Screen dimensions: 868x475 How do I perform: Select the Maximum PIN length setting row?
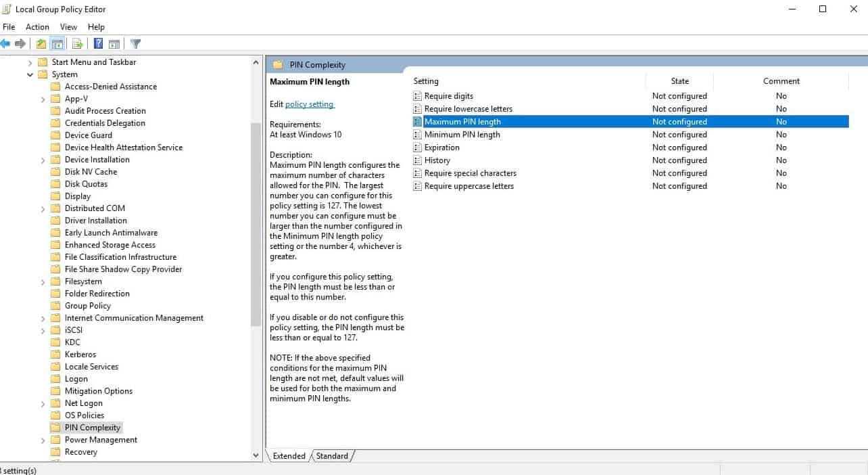pos(630,122)
